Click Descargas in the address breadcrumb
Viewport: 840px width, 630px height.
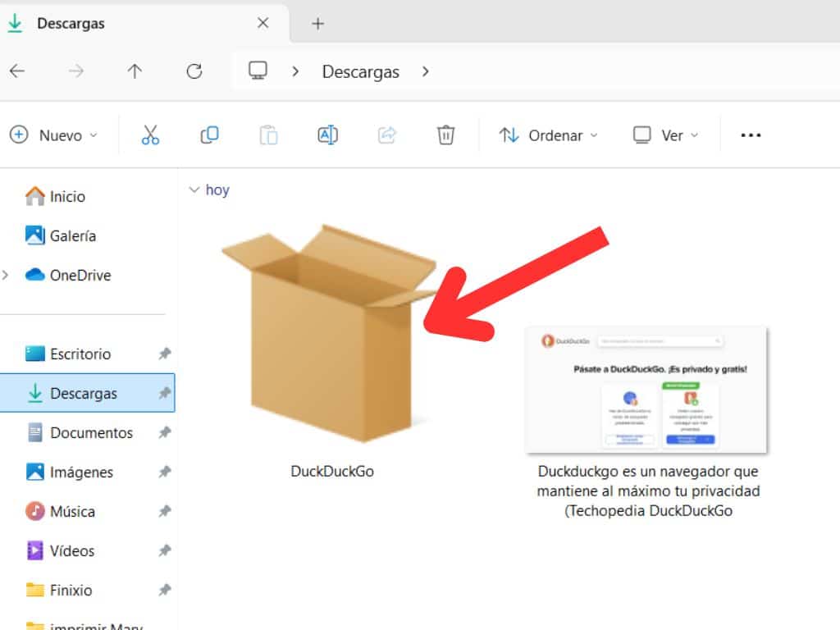point(361,72)
